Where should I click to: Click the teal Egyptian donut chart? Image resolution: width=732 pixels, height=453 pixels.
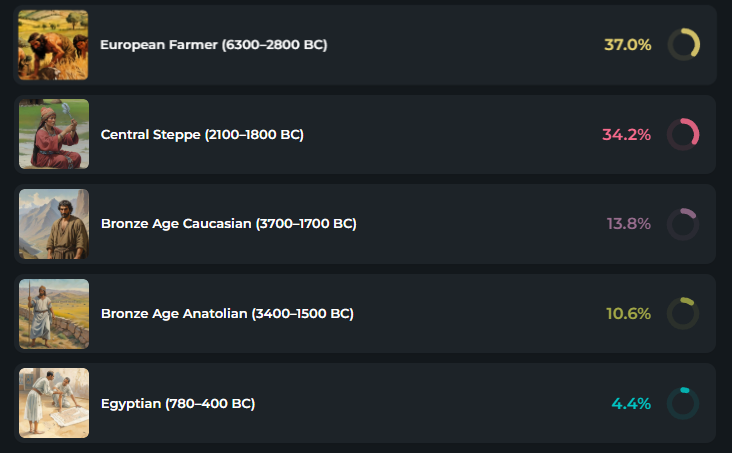tap(683, 403)
